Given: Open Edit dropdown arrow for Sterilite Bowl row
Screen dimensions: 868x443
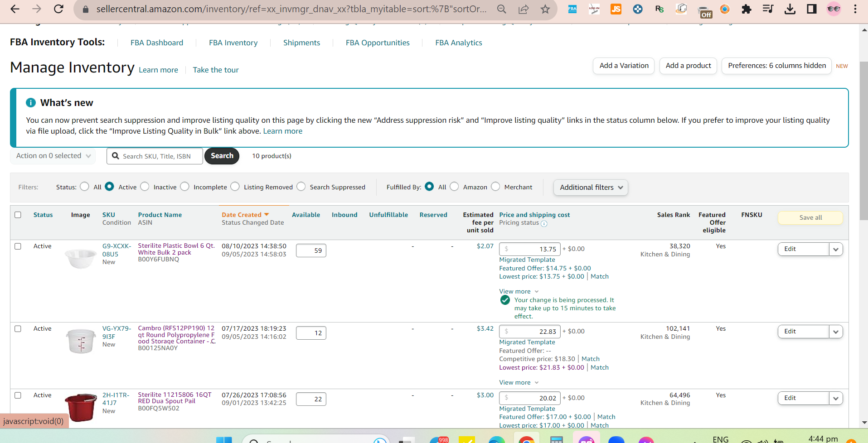Looking at the screenshot, I should [836, 249].
